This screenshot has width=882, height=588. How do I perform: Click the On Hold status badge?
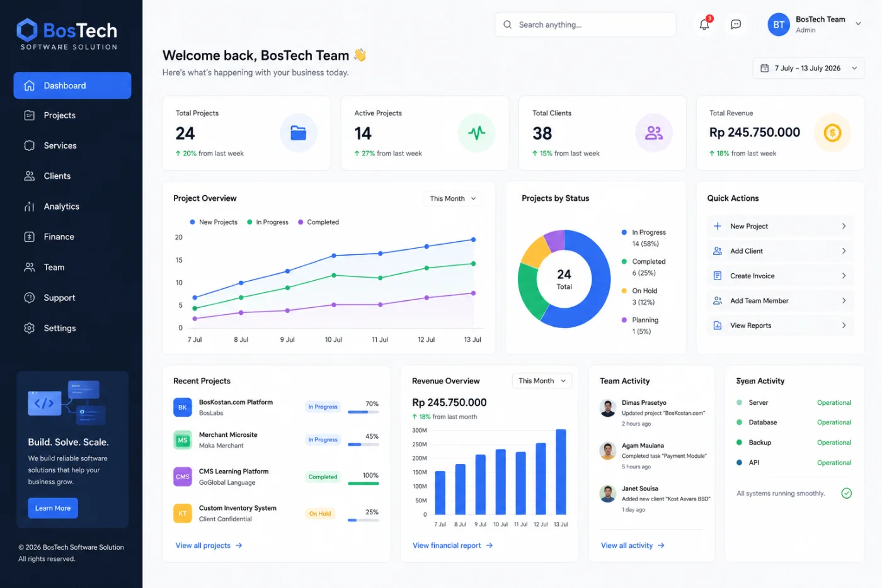[x=320, y=514]
